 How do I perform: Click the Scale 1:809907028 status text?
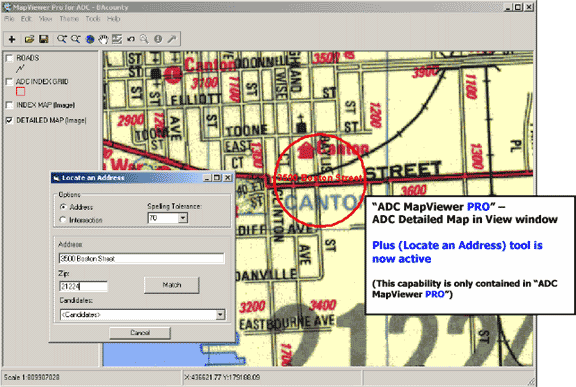tap(32, 377)
